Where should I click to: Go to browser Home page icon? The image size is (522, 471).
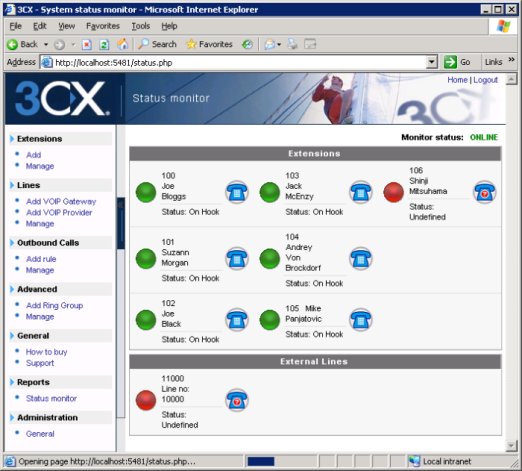pos(122,44)
